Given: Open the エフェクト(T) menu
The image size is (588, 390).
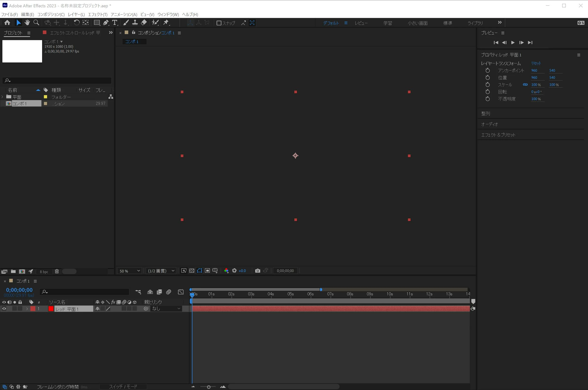Looking at the screenshot, I should tap(97, 14).
